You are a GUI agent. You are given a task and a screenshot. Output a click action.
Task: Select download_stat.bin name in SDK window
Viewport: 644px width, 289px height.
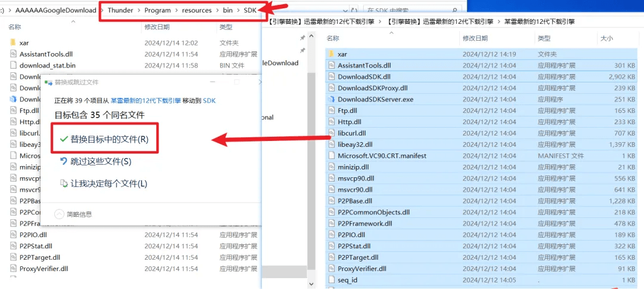[x=47, y=65]
